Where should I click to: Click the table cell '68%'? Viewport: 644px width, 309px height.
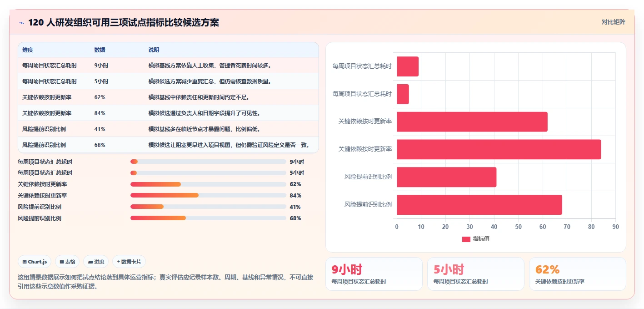[x=100, y=145]
